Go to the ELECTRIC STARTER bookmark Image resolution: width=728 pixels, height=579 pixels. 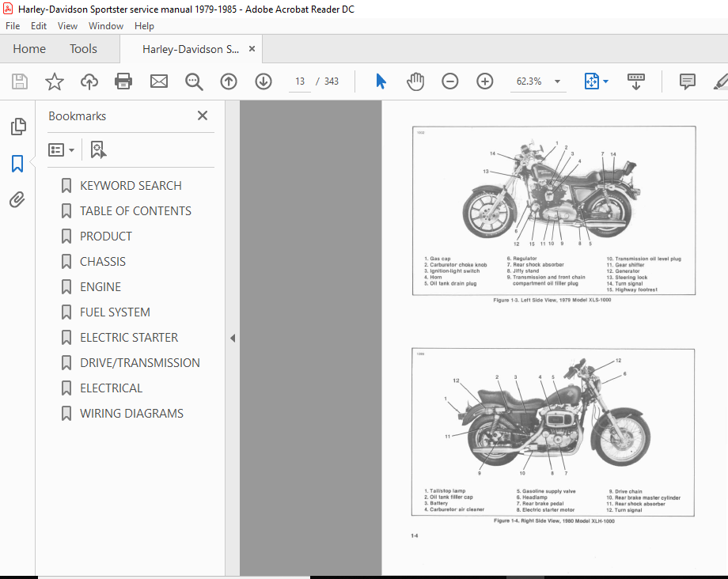point(129,337)
